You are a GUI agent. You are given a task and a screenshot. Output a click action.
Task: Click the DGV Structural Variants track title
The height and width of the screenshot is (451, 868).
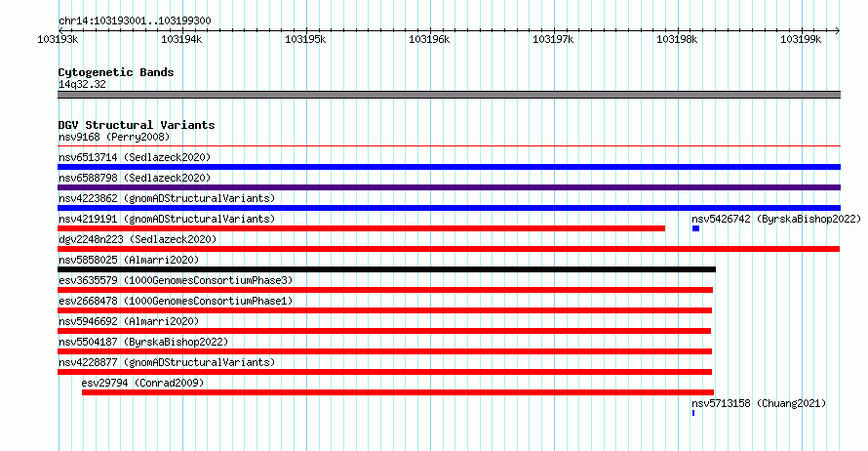[x=137, y=125]
